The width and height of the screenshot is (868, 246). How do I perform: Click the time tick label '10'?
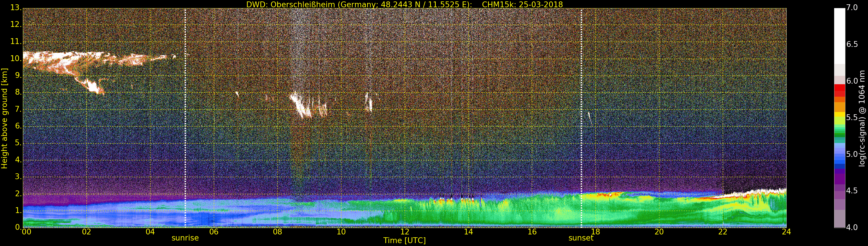pos(341,232)
